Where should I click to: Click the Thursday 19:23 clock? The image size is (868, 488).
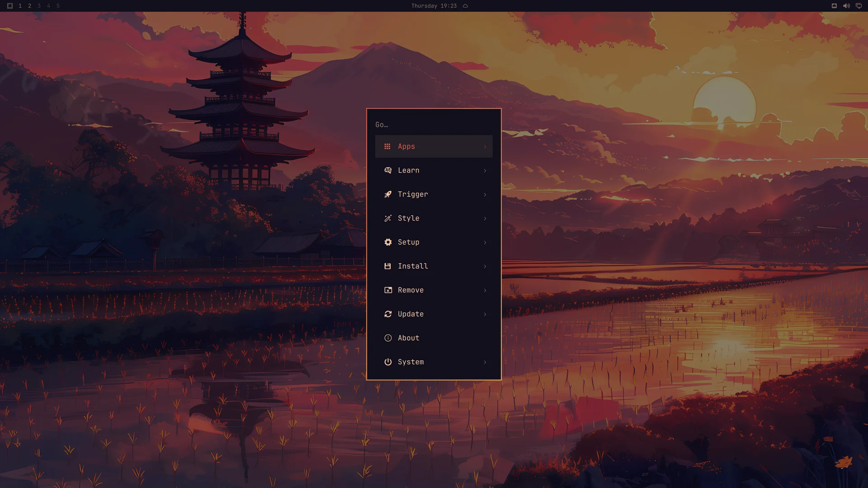(x=434, y=6)
